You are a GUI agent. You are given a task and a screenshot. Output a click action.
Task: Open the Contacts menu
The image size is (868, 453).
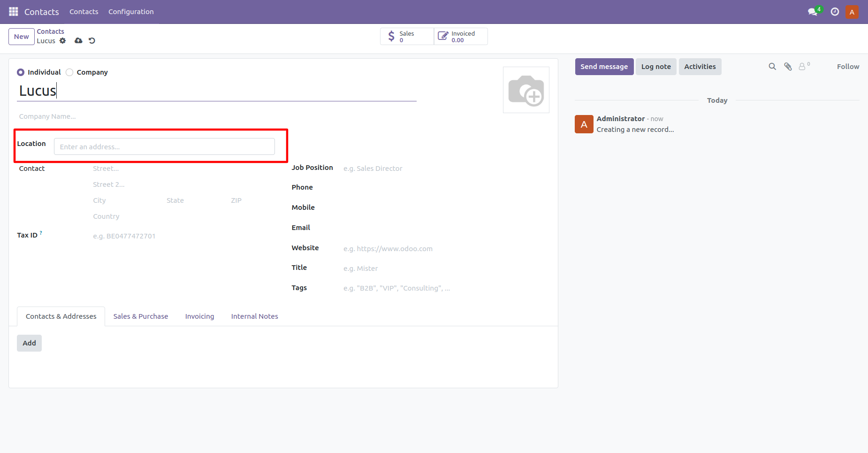click(x=84, y=11)
